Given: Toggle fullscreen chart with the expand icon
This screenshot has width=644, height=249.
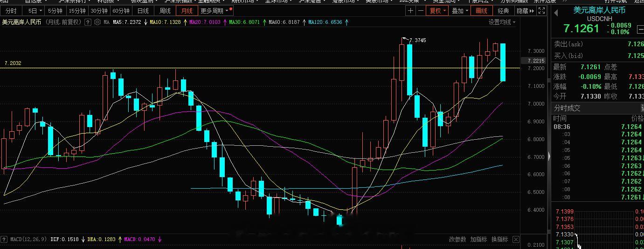Looking at the screenshot, I should coord(541,11).
